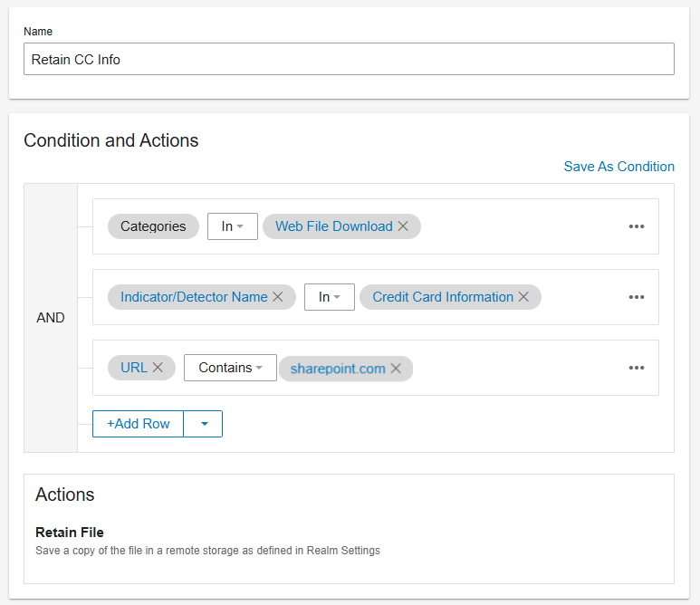Click the Credit Card Information value text
Screen dimensions: 700x605
pos(442,297)
